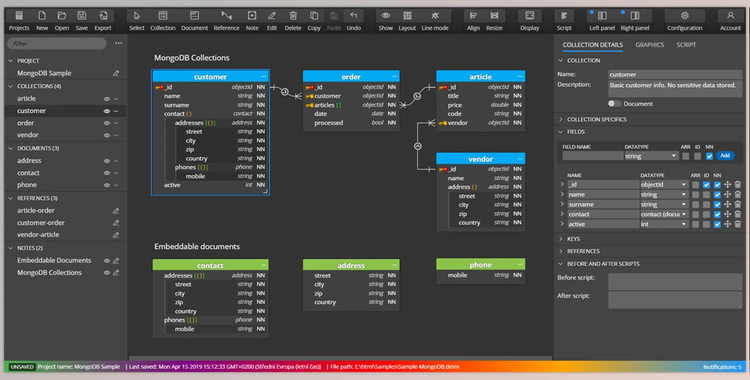Open the Resize tool

coord(494,21)
